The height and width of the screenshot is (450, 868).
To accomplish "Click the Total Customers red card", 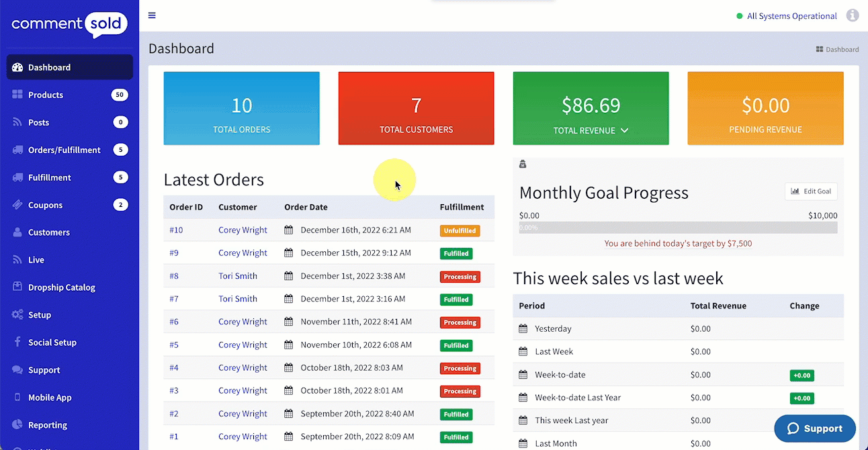I will pyautogui.click(x=417, y=108).
